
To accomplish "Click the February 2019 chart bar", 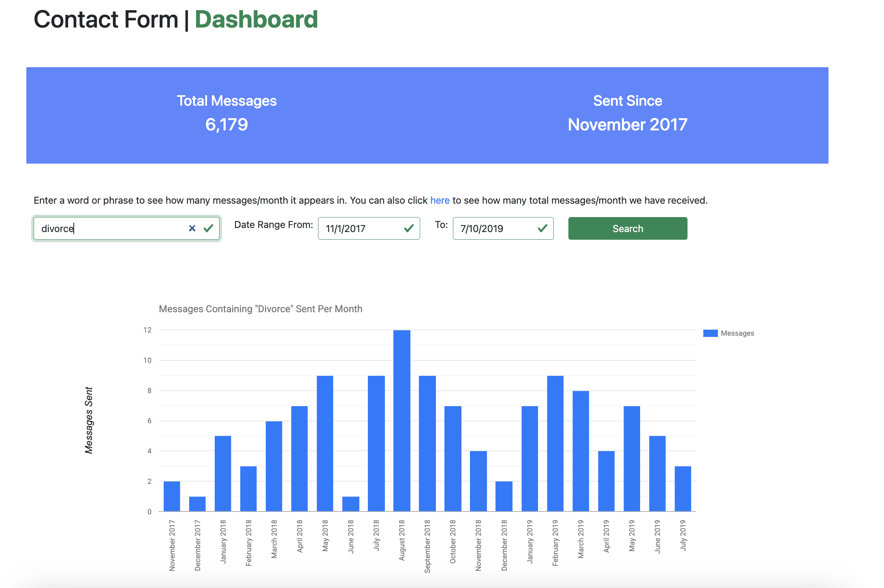I will point(555,443).
